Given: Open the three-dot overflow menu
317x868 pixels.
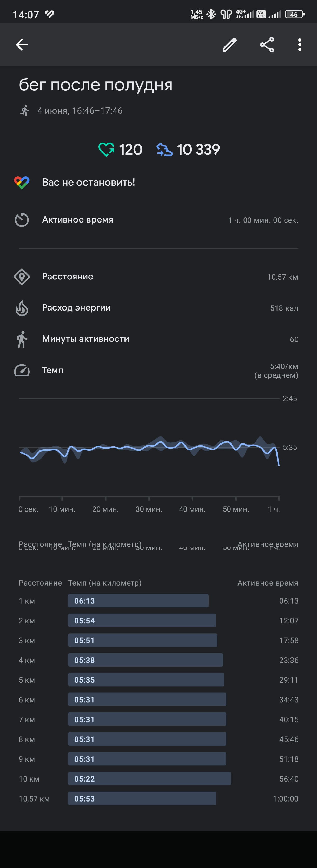Looking at the screenshot, I should coord(300,44).
